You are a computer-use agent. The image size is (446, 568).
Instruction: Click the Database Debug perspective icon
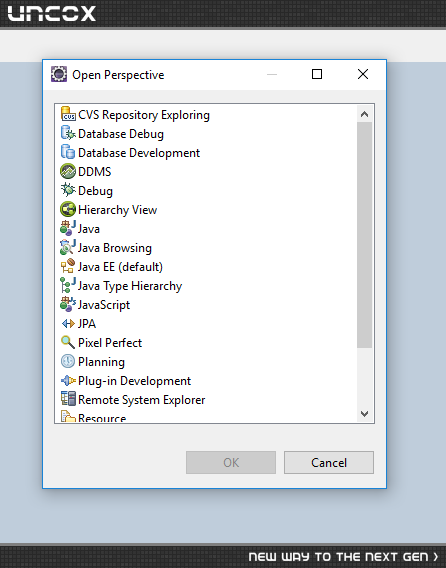point(68,133)
